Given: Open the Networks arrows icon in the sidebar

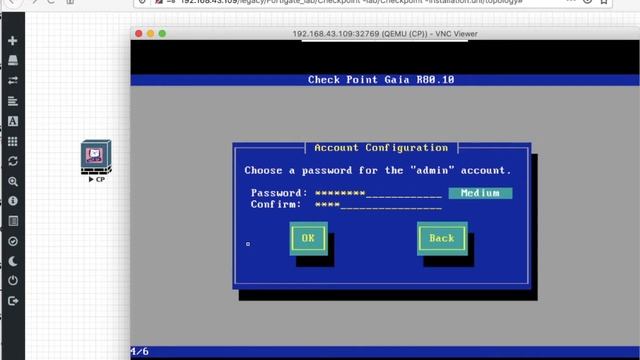Looking at the screenshot, I should tap(13, 80).
